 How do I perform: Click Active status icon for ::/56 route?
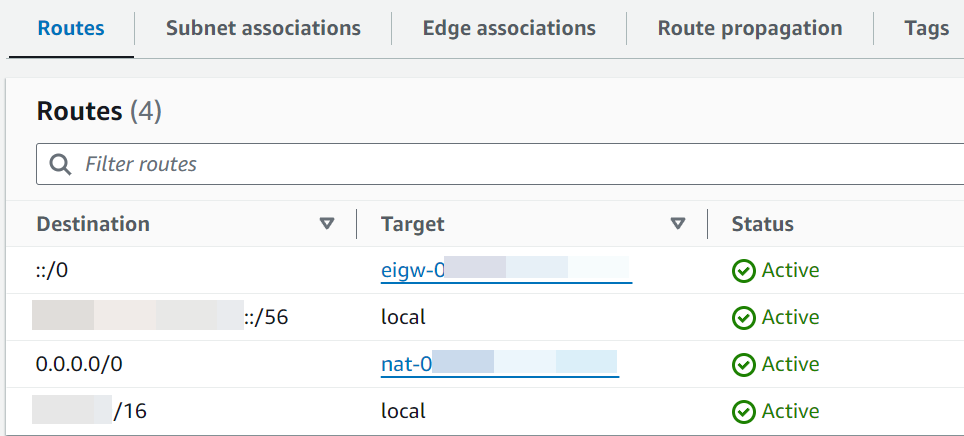pos(743,318)
